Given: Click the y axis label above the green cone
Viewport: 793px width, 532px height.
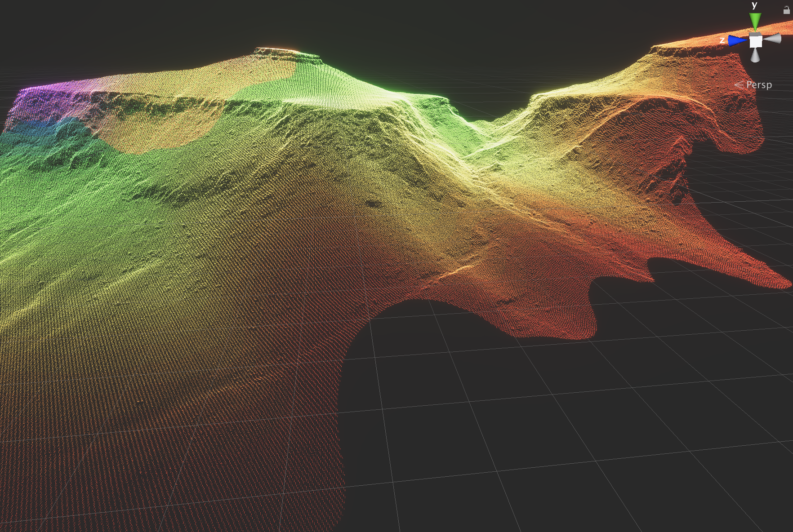Looking at the screenshot, I should [754, 5].
